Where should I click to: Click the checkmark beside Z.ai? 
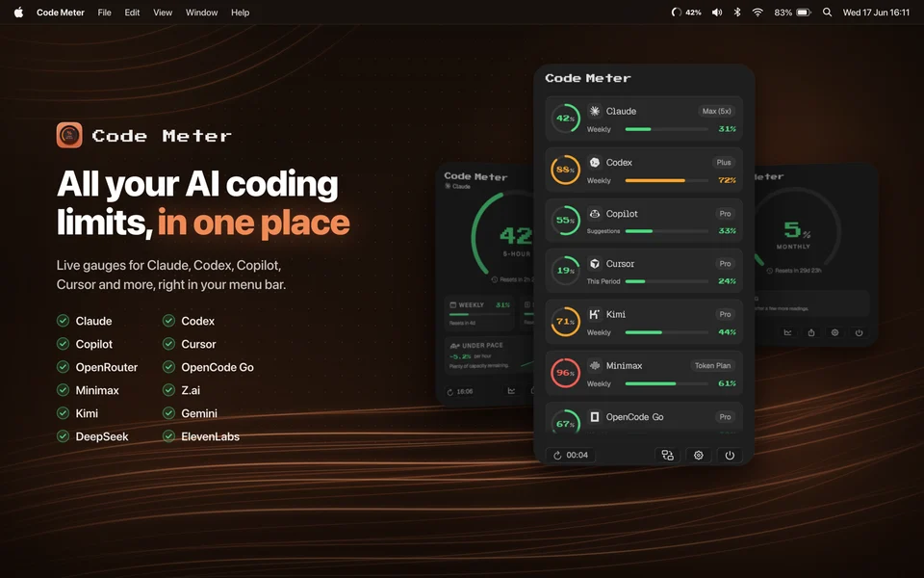(168, 390)
